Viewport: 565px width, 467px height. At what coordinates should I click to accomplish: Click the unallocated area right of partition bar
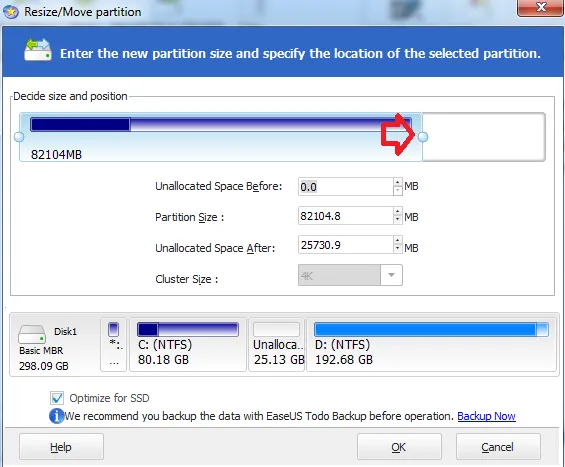pyautogui.click(x=484, y=137)
